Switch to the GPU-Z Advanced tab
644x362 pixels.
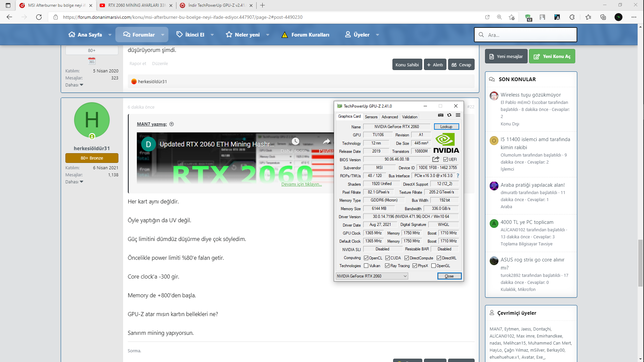[x=389, y=117]
